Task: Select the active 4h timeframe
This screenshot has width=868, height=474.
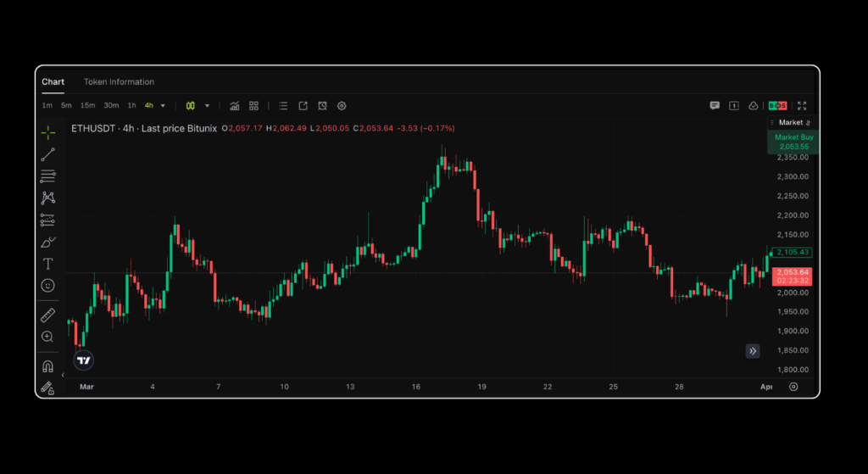Action: click(149, 105)
